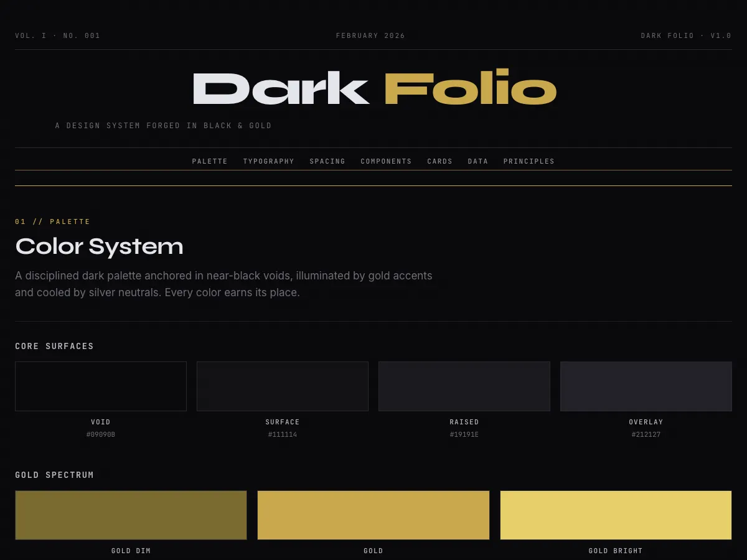The height and width of the screenshot is (560, 747).
Task: Select the GOLD BRIGHT swatch
Action: pos(615,515)
